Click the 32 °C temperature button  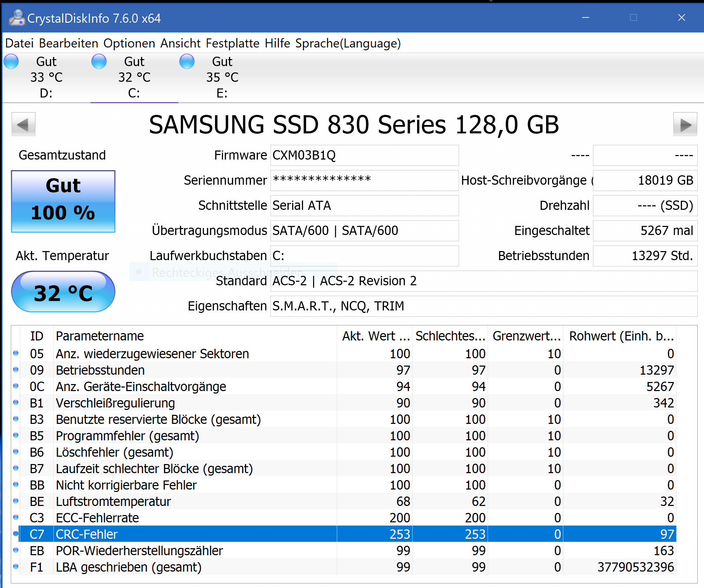63,292
